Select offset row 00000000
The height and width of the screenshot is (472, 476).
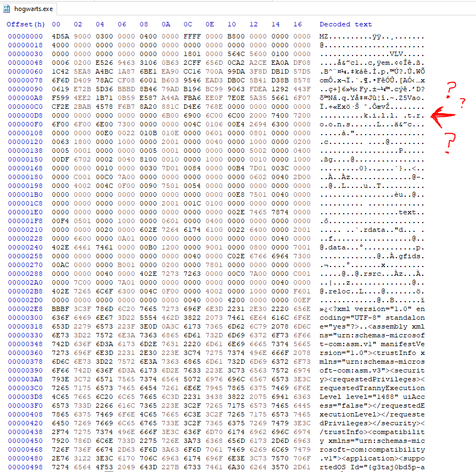25,36
